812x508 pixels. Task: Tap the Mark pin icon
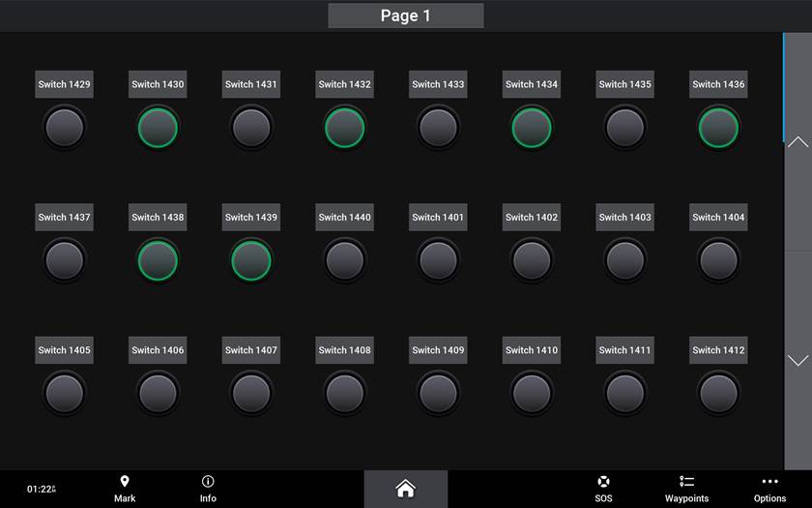pos(125,482)
